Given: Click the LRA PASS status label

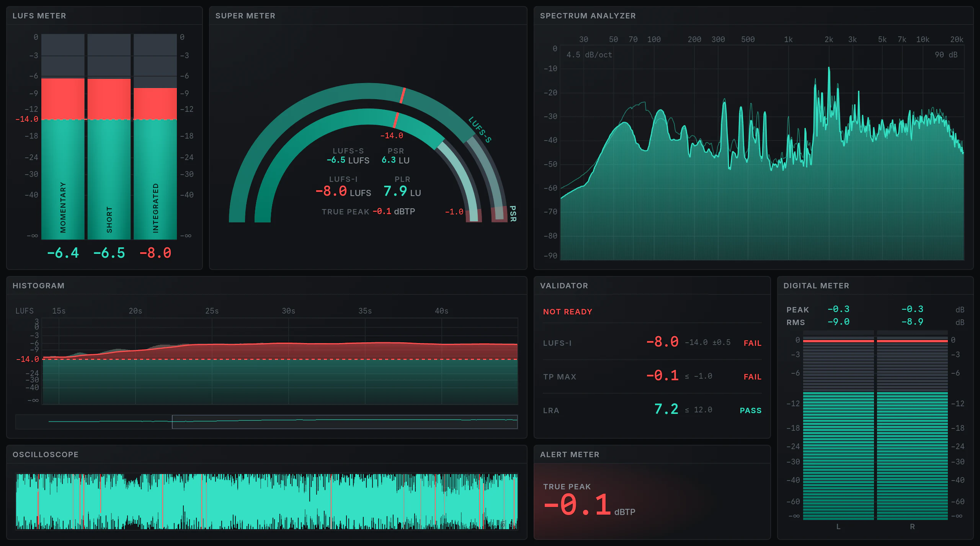Looking at the screenshot, I should (750, 410).
